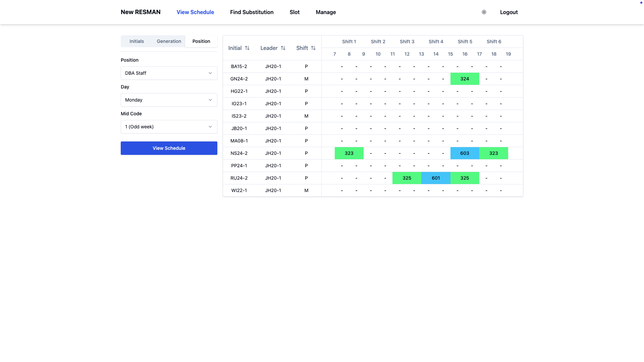Viewport: 644px width, 362px height.
Task: Click green 324 cell in GN24-2 row
Action: click(465, 79)
